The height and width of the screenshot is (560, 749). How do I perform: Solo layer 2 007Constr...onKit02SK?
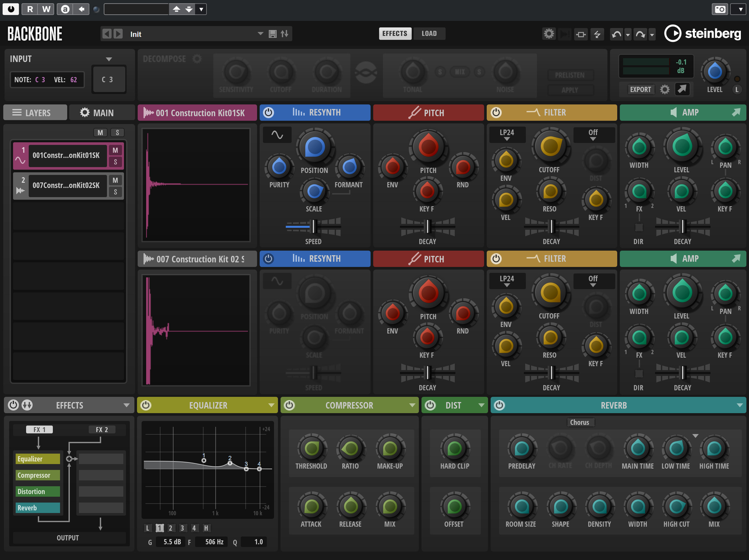pos(115,192)
